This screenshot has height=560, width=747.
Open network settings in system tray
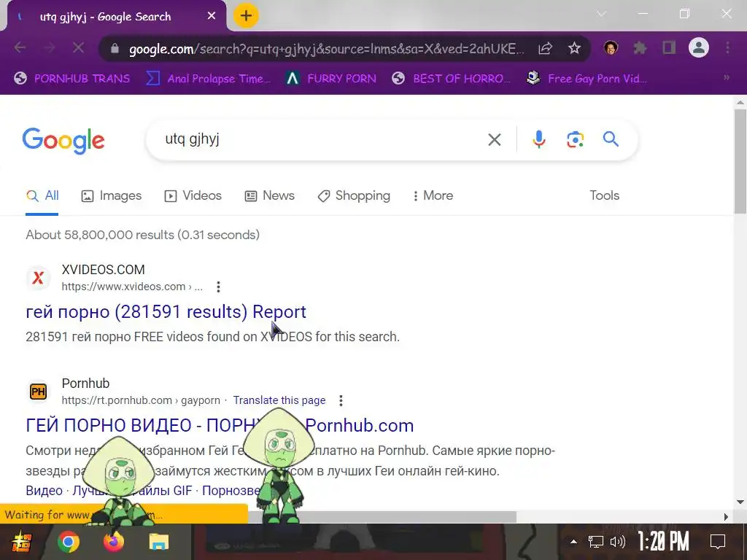click(x=595, y=542)
